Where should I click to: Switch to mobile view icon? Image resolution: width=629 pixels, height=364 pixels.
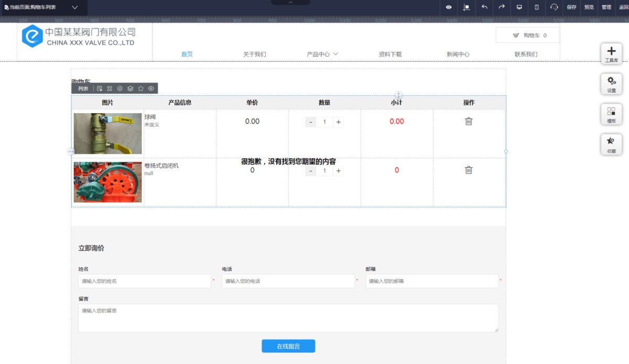(x=536, y=7)
